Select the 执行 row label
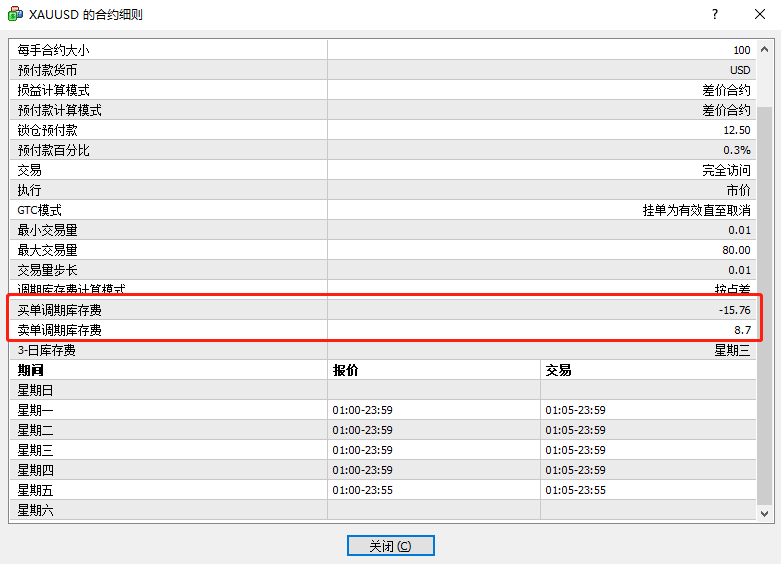Image resolution: width=781 pixels, height=564 pixels. [29, 190]
